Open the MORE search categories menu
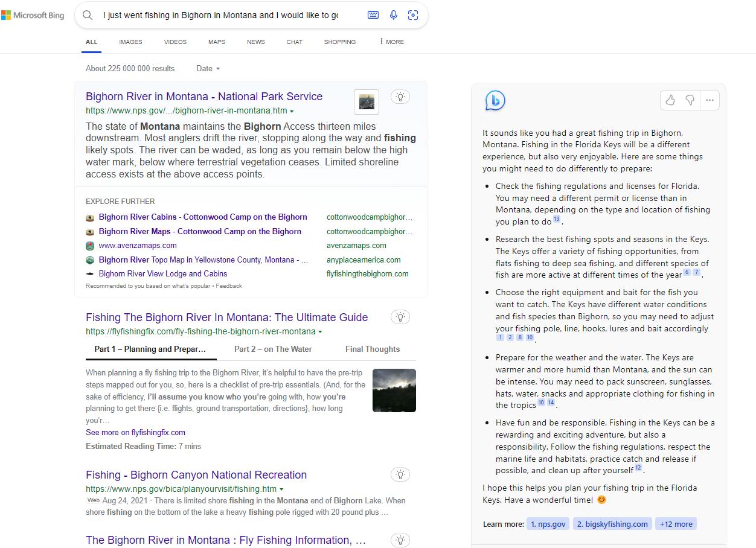The width and height of the screenshot is (756, 548). (x=391, y=42)
